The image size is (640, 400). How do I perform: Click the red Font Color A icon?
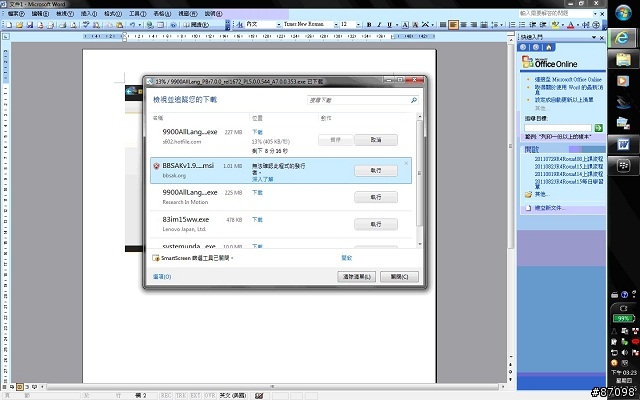[x=571, y=25]
